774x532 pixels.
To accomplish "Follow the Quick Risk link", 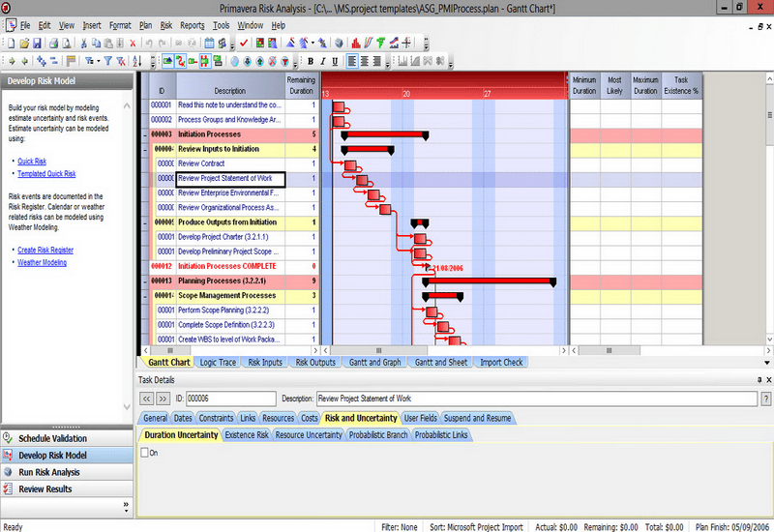I will 32,162.
